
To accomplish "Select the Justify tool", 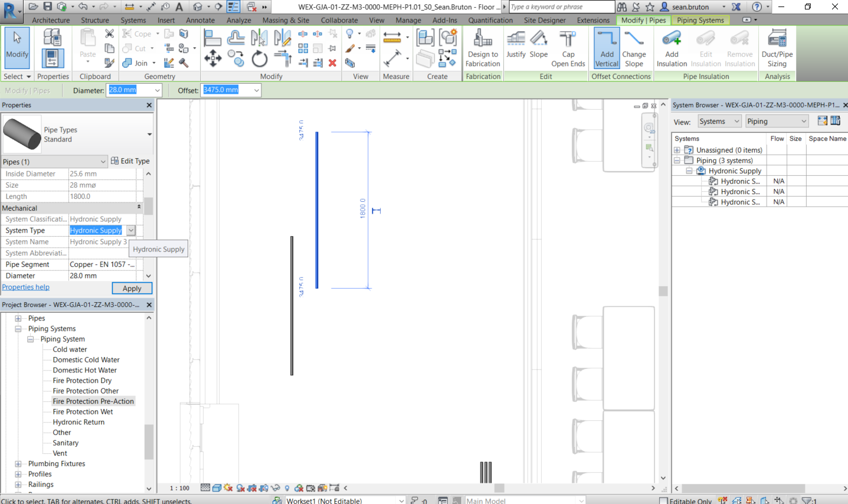I will tap(516, 48).
